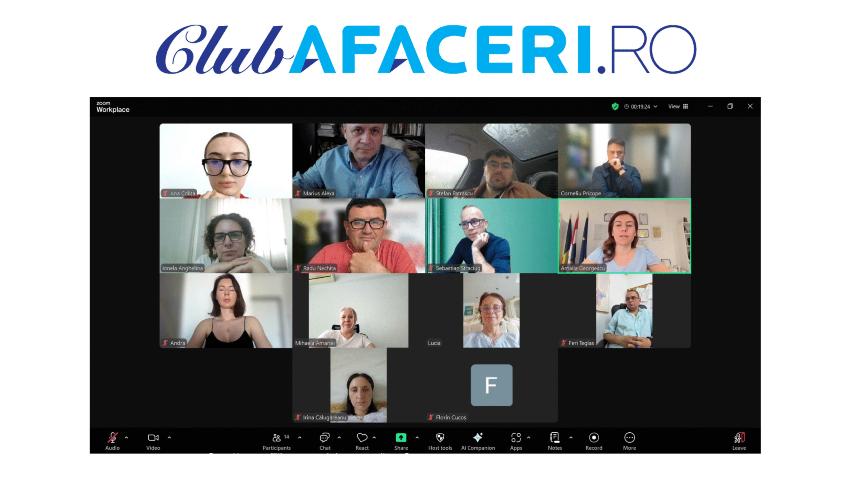Toggle the Video camera button
854x504 pixels.
(153, 438)
